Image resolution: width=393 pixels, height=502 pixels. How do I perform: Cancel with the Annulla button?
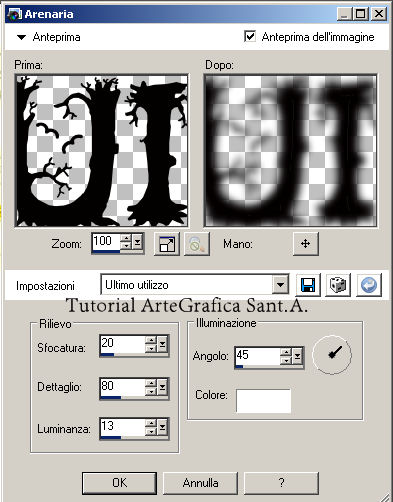200,483
